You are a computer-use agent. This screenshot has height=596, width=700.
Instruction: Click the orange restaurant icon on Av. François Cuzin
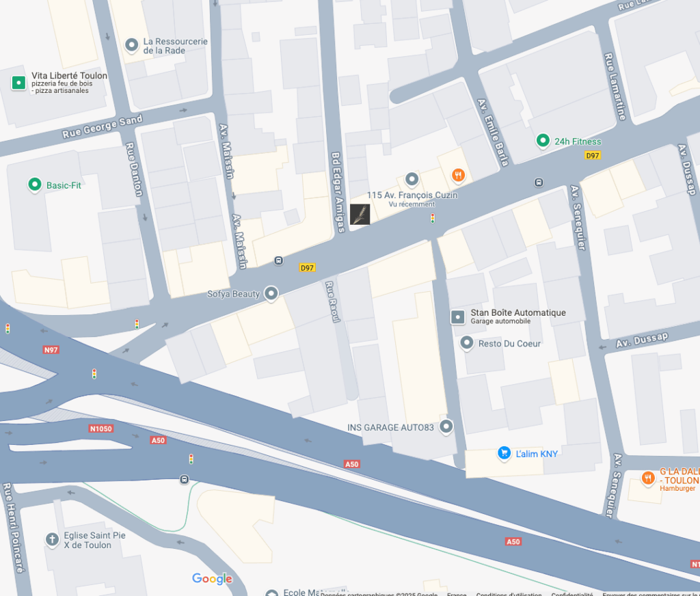coord(458,175)
